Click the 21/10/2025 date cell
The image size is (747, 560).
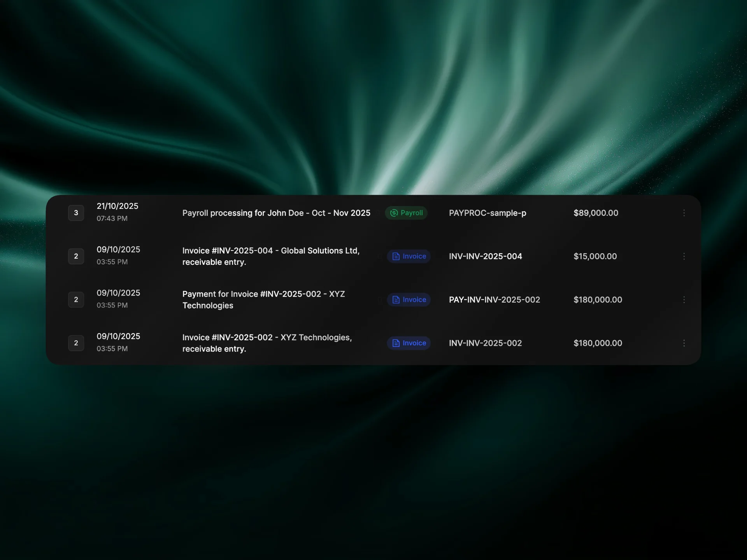(117, 206)
